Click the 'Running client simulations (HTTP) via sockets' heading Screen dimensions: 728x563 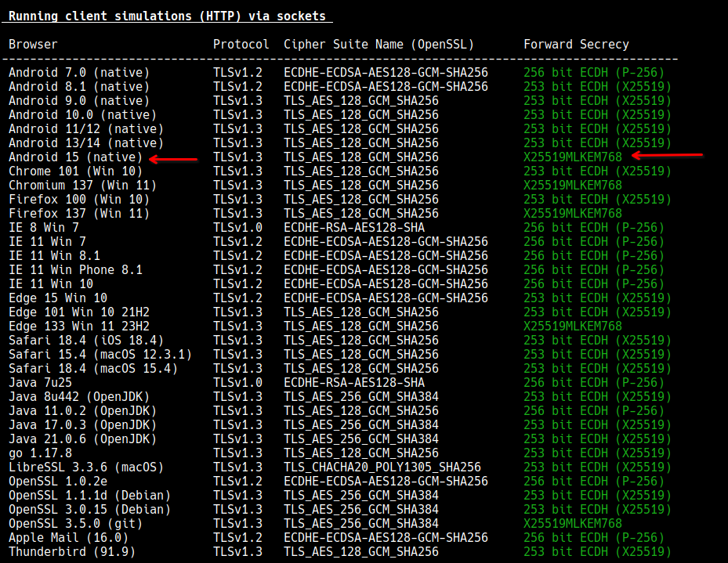tap(167, 16)
